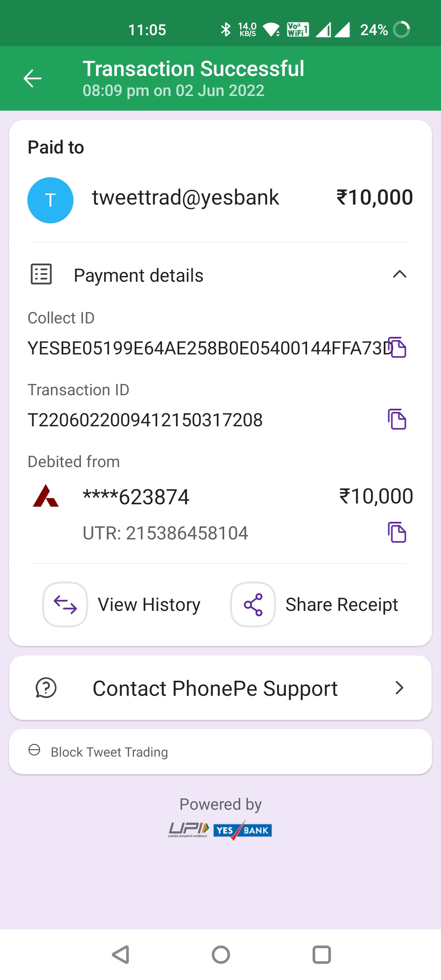The height and width of the screenshot is (980, 441).
Task: Tap the Contact PhonePe Support question icon
Action: 46,688
